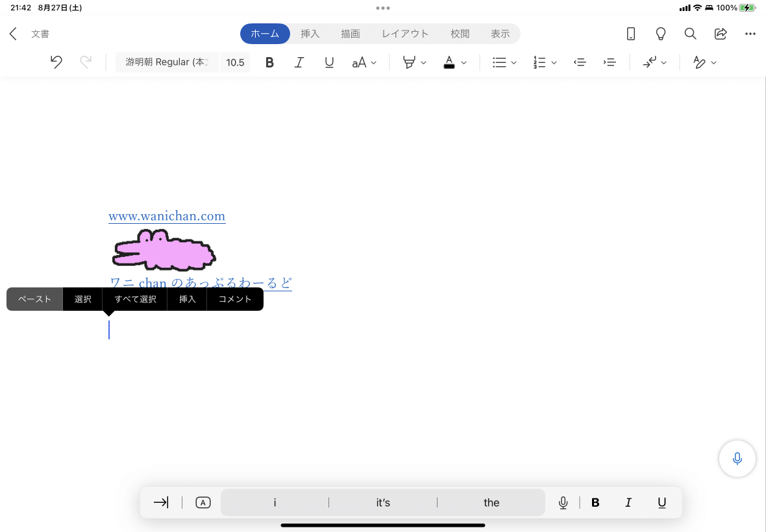766x532 pixels.
Task: Open the share icon
Action: pyautogui.click(x=721, y=34)
